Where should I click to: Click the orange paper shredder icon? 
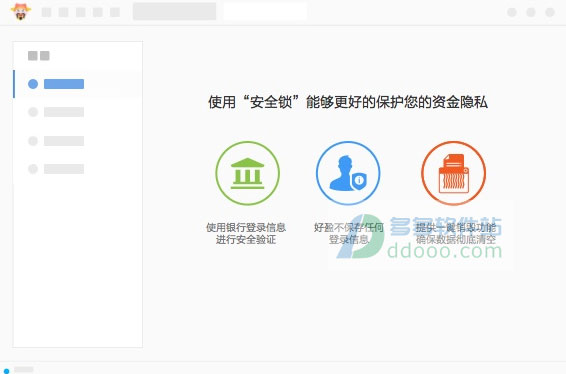pyautogui.click(x=453, y=173)
